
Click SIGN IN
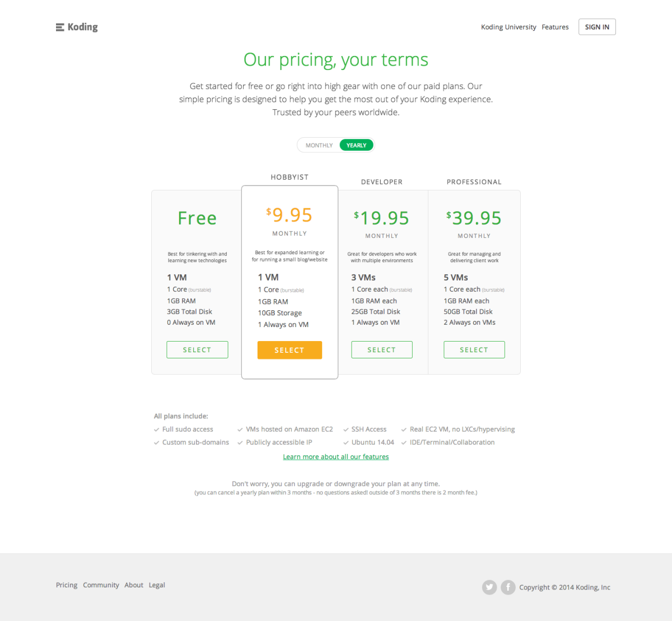click(x=596, y=26)
